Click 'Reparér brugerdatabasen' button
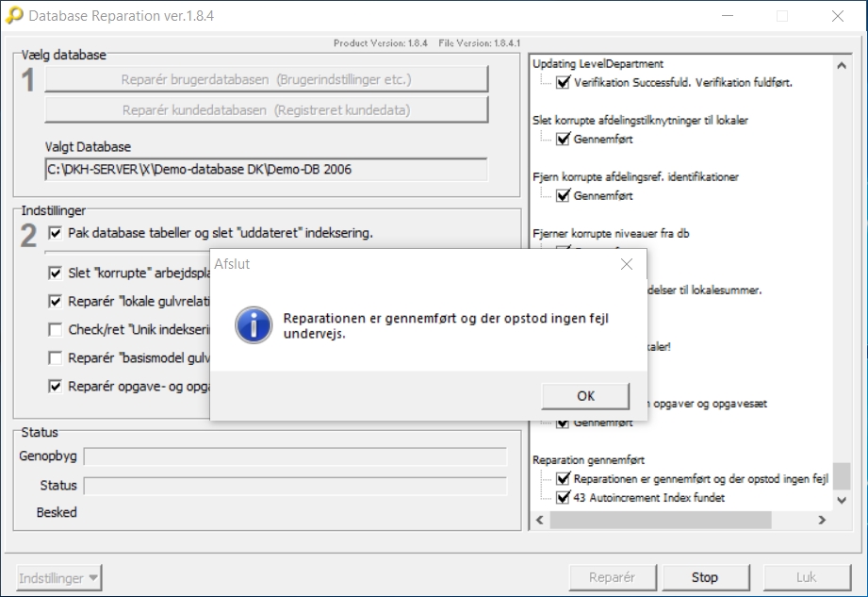 click(x=267, y=79)
